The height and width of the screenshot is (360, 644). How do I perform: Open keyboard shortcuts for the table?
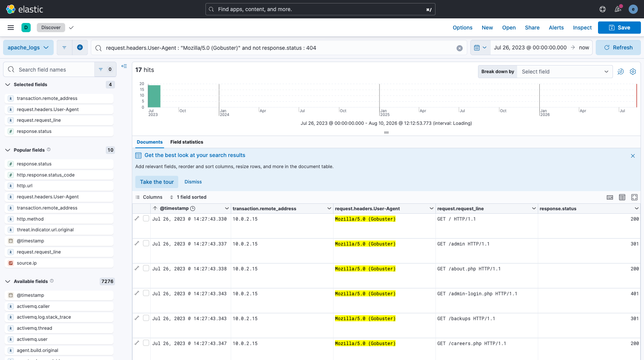610,197
